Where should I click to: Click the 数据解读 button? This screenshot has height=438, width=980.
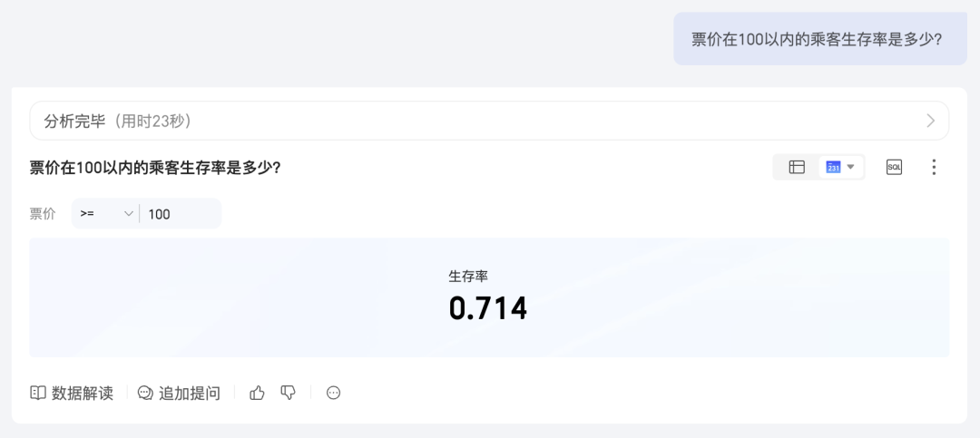(72, 393)
